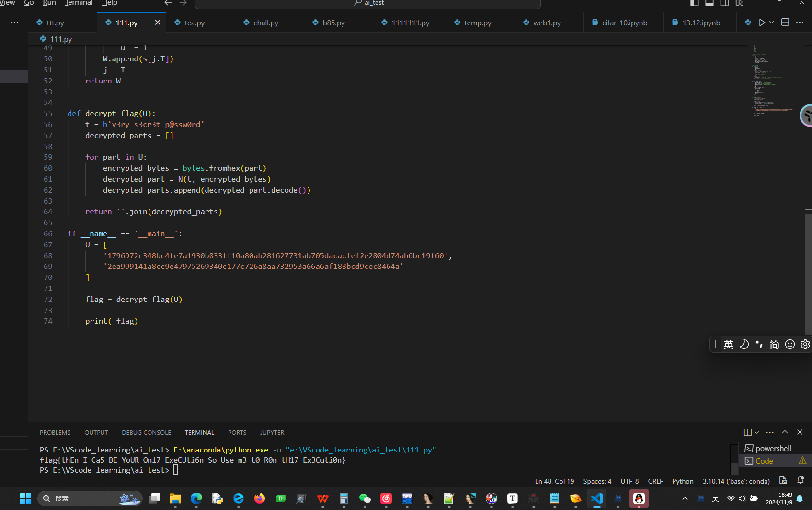Image resolution: width=812 pixels, height=510 pixels.
Task: Run the Python file with play button
Action: coord(762,23)
